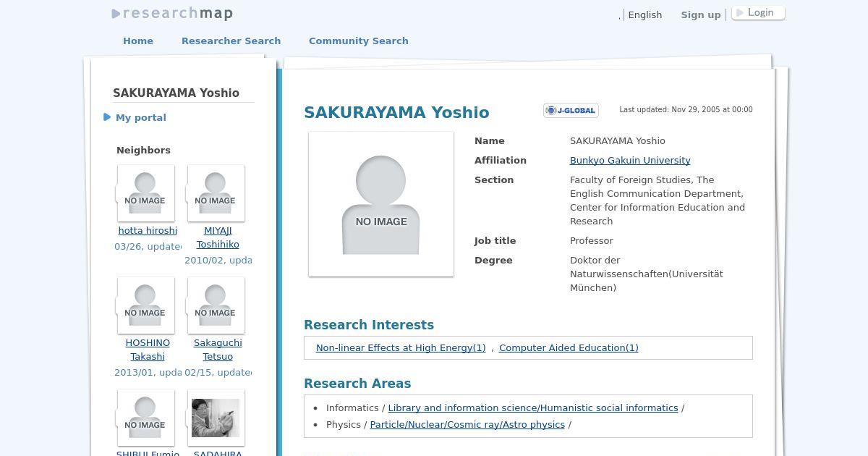868x456 pixels.
Task: Open the MIYAJI Toshihiko name link
Action: 218,237
